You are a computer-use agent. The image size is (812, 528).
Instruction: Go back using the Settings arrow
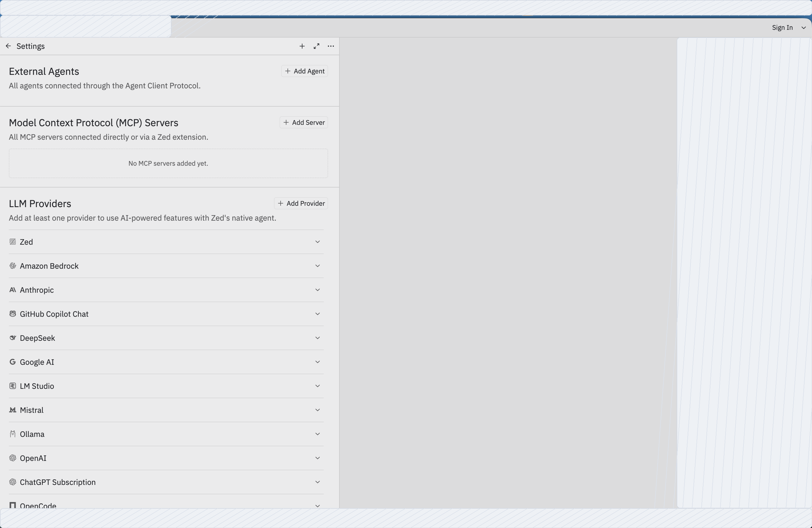tap(9, 46)
